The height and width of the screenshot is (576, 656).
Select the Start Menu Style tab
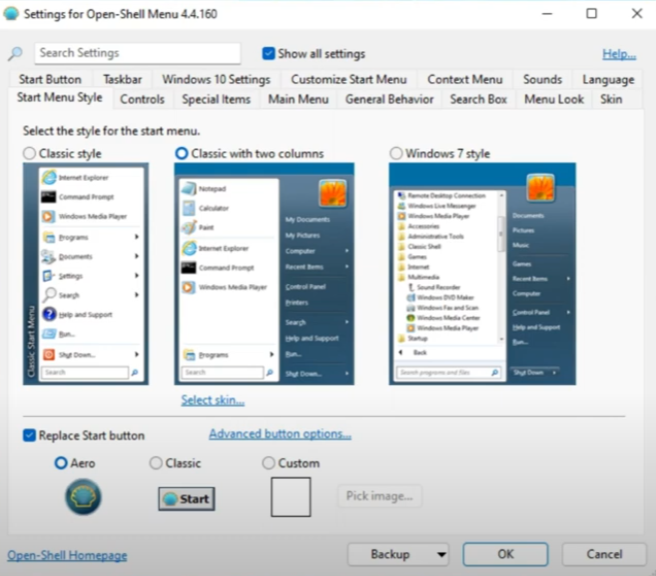(x=60, y=97)
